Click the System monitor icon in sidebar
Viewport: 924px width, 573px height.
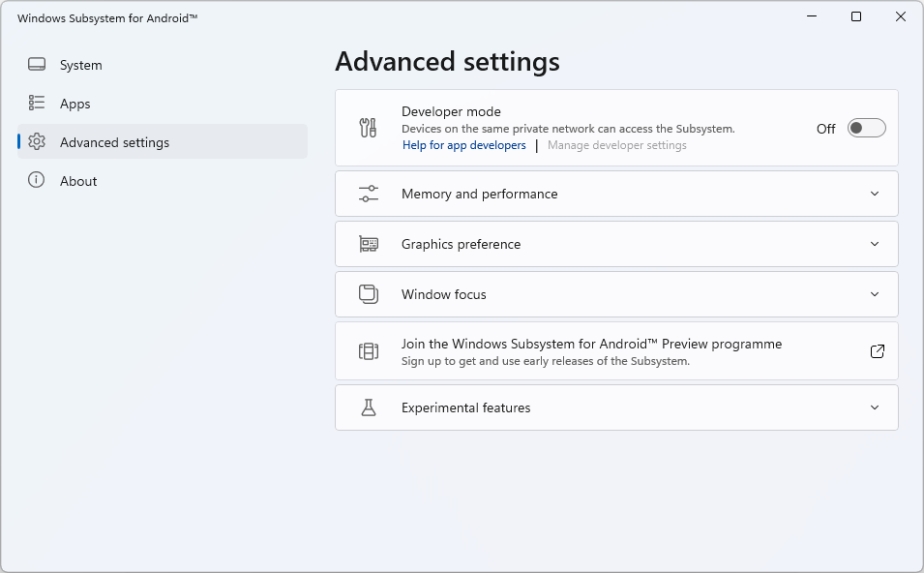click(x=37, y=64)
